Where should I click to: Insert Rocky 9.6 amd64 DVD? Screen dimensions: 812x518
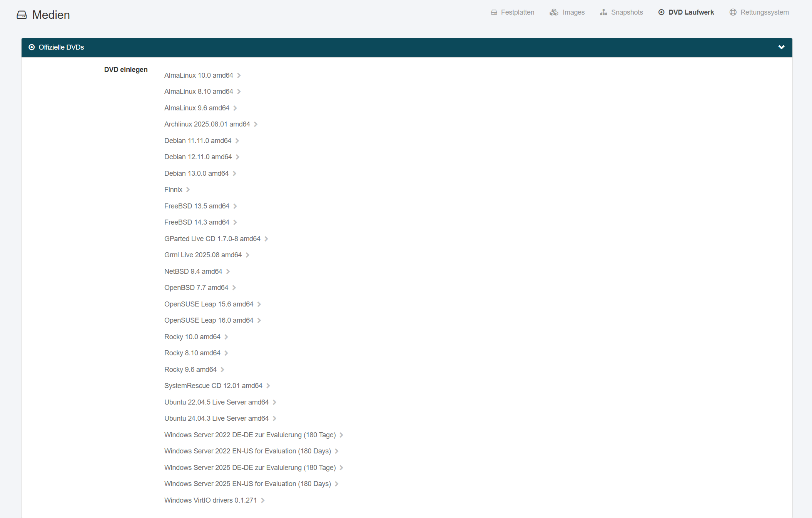(194, 370)
